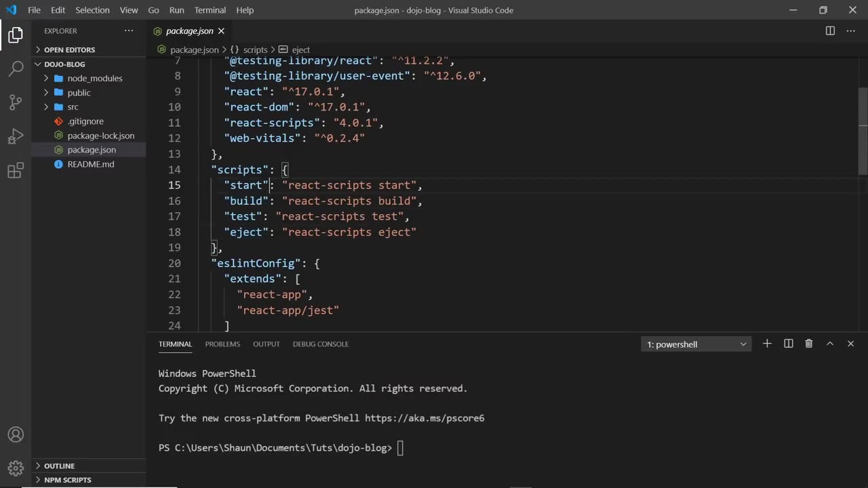
Task: Open the Source Control view
Action: (x=16, y=102)
